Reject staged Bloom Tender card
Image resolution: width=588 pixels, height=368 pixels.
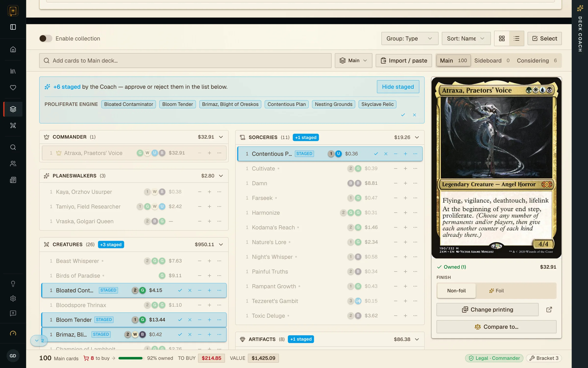tap(190, 320)
